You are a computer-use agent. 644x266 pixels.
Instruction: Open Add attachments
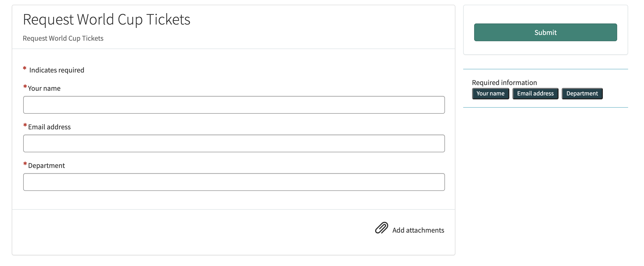pyautogui.click(x=418, y=230)
